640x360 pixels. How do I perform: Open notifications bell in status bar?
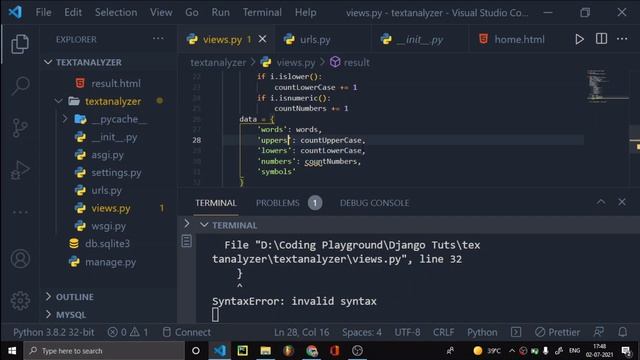point(622,332)
